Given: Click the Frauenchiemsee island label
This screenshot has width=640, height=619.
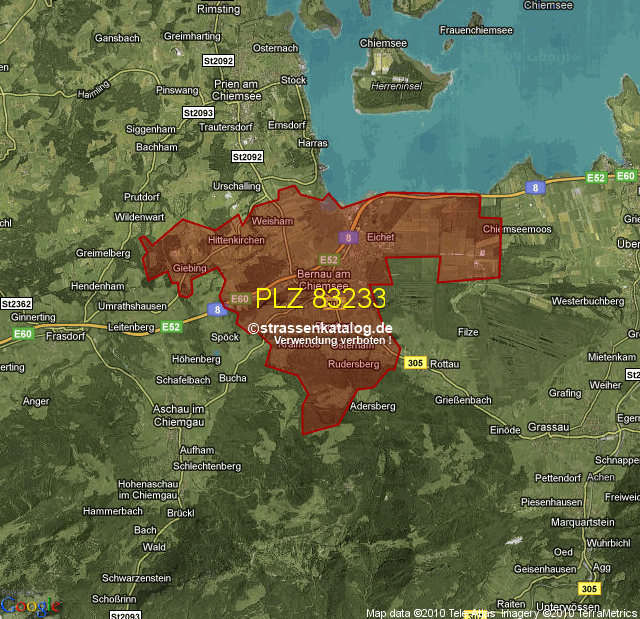Looking at the screenshot, I should coord(476,31).
